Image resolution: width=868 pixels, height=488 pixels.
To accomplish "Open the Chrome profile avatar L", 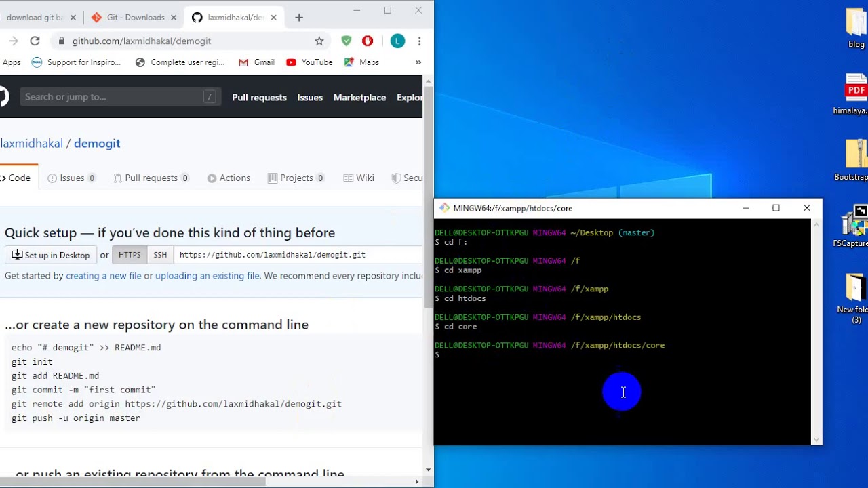I will (398, 41).
